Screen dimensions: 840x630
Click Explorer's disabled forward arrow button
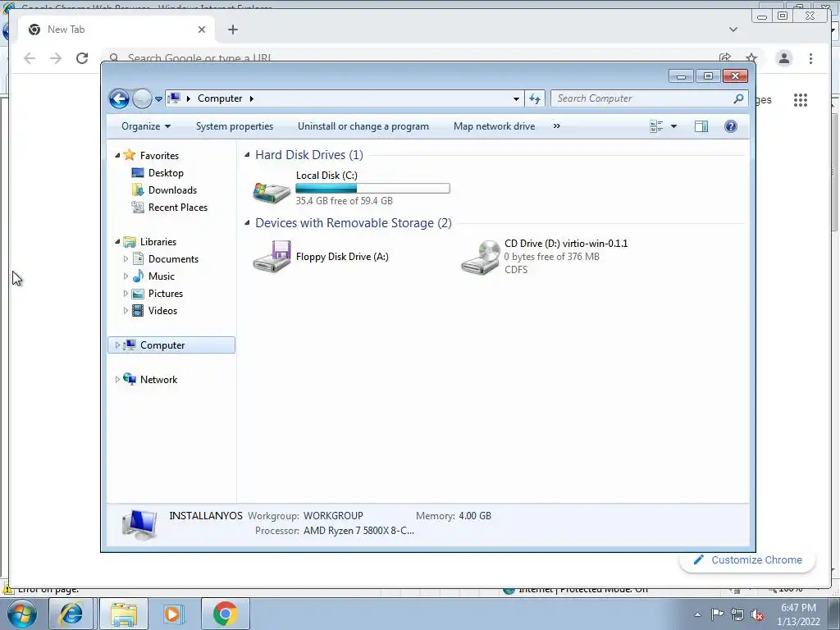point(142,98)
